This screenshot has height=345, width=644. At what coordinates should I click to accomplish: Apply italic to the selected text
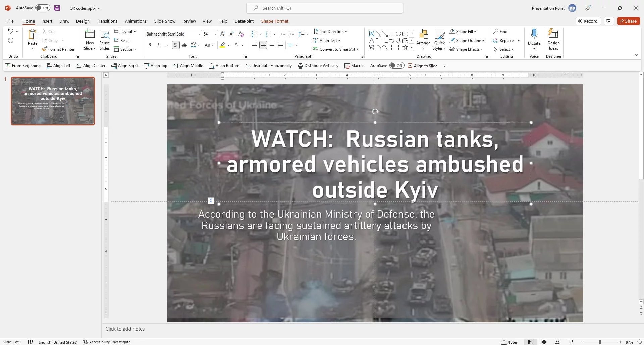point(158,45)
